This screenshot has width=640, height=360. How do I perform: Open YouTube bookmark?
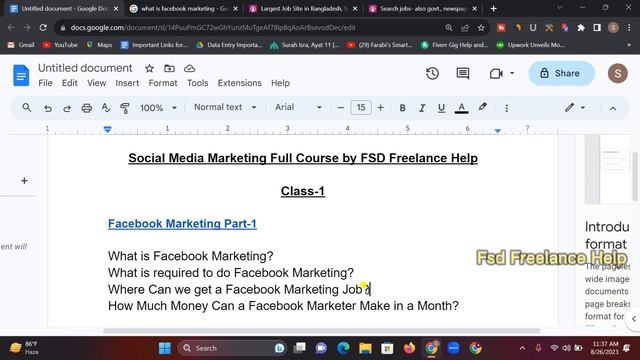(x=60, y=45)
